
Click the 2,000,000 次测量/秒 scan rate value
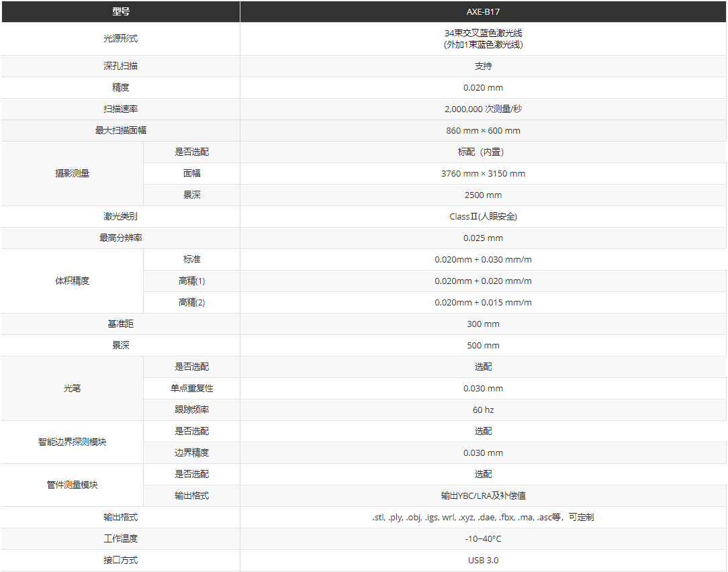pyautogui.click(x=483, y=109)
